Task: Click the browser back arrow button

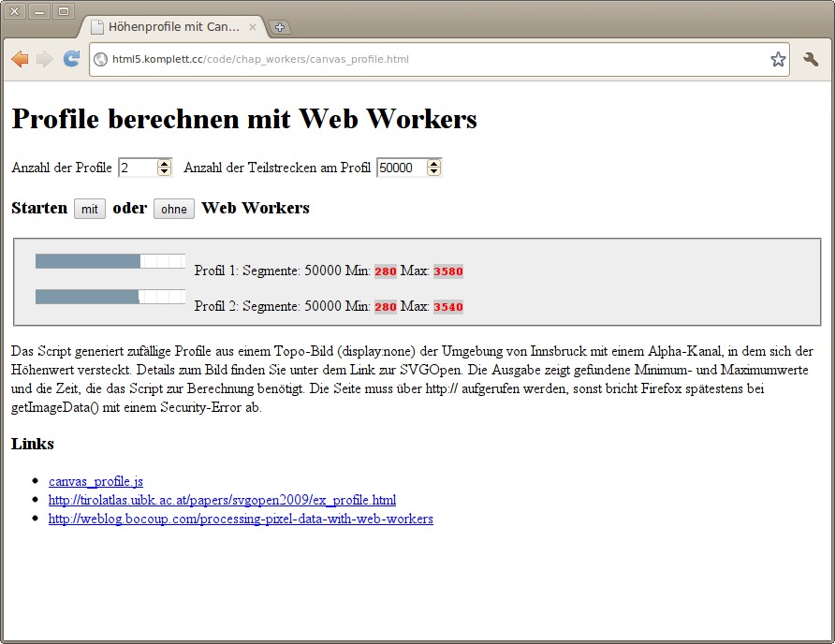Action: click(19, 59)
